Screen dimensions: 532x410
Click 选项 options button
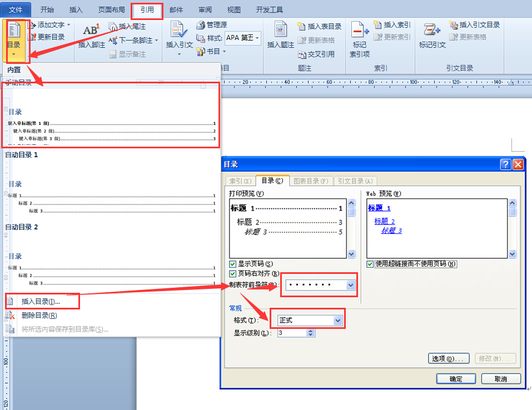tap(449, 358)
